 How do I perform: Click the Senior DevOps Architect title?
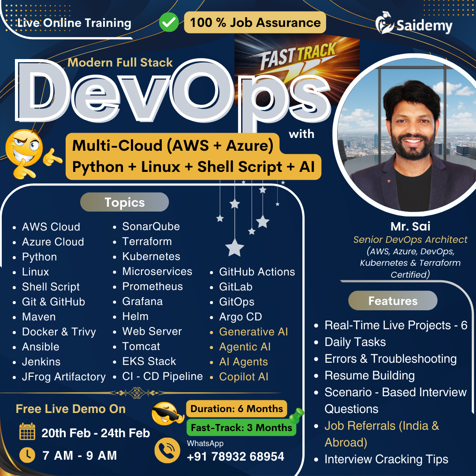pos(410,239)
